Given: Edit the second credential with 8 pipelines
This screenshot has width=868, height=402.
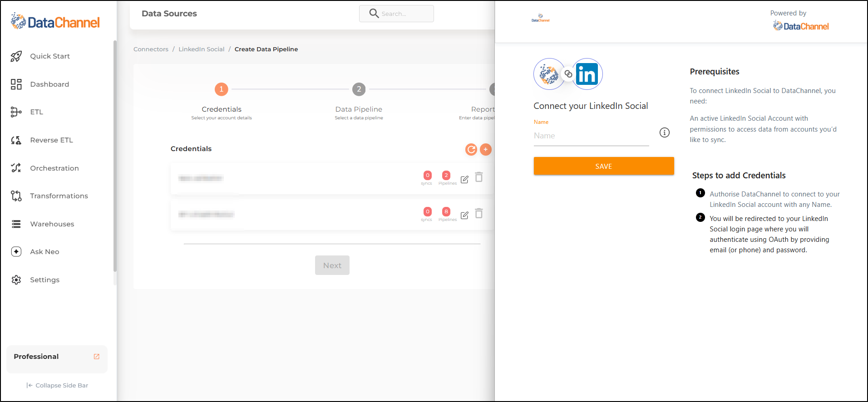Looking at the screenshot, I should click(464, 216).
